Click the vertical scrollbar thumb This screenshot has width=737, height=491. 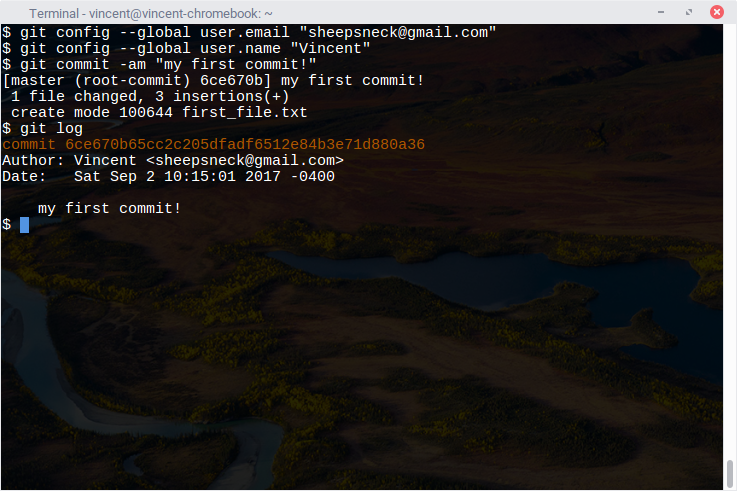coord(729,474)
